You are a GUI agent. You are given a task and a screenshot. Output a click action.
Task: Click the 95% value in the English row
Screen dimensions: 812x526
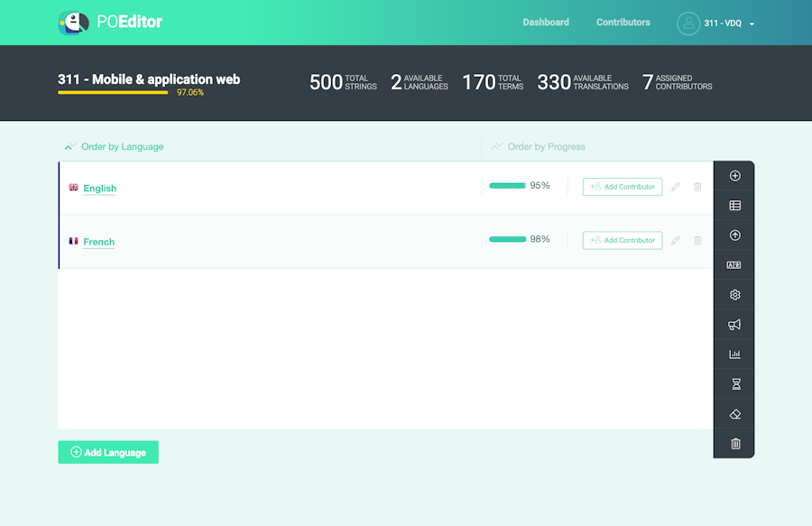point(540,186)
